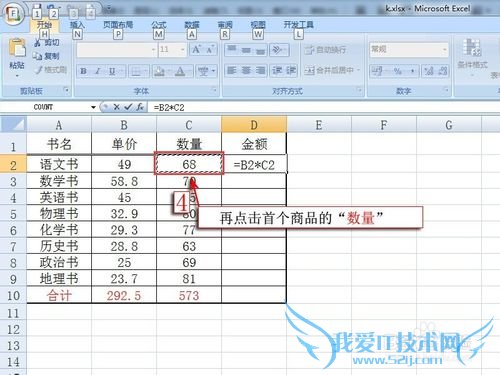Click the 合计 total cell in row 10

[x=59, y=295]
